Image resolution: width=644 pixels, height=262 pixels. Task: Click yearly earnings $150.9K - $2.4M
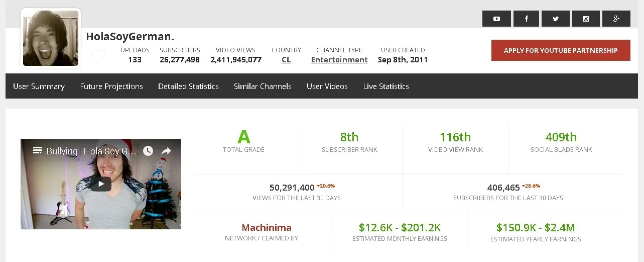click(536, 228)
